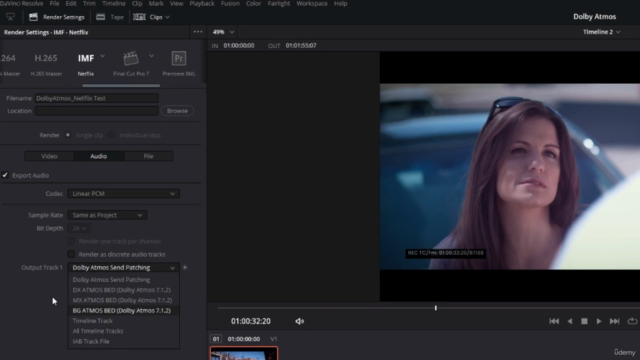Screen dimensions: 640x360
Task: Click the Location input field
Action: tap(96, 111)
